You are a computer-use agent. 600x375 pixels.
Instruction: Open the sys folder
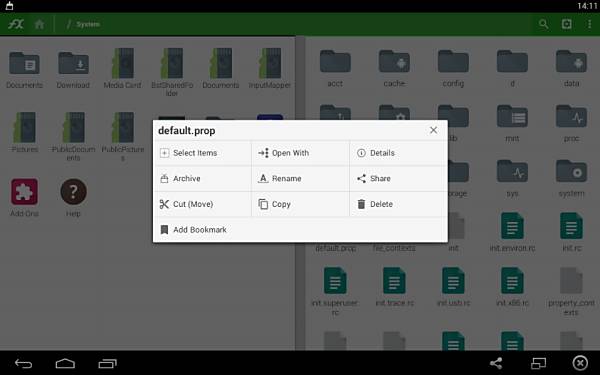point(512,179)
